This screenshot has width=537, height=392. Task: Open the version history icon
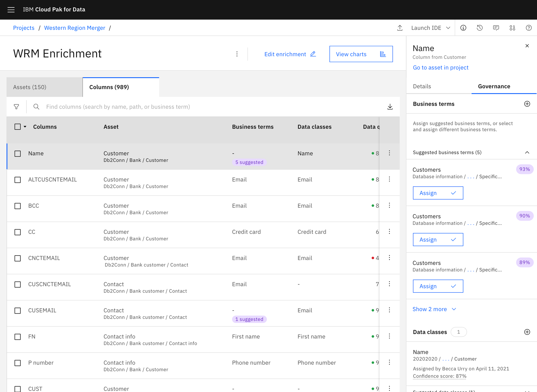pos(479,28)
